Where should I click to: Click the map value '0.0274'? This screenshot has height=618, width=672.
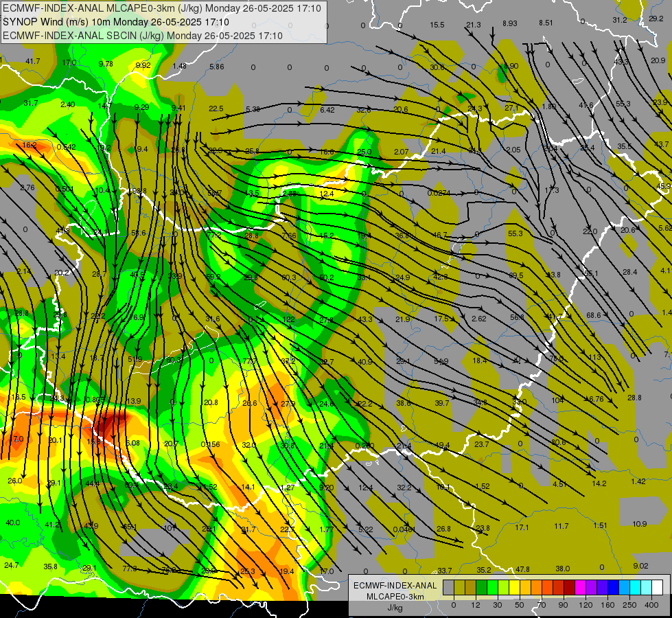click(x=439, y=194)
